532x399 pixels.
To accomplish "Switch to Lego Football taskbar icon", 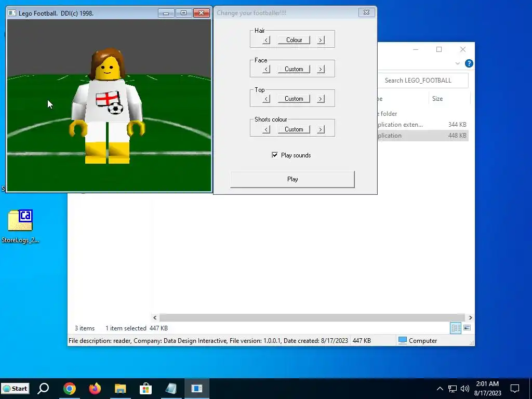I will click(x=197, y=389).
